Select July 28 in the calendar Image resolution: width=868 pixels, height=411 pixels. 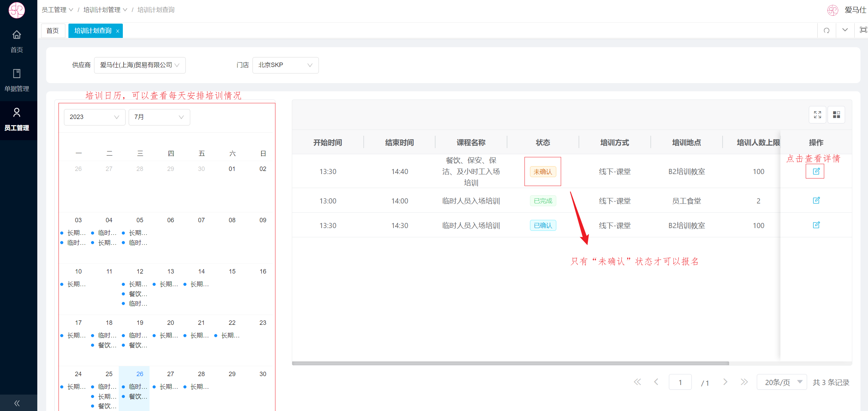coord(201,374)
